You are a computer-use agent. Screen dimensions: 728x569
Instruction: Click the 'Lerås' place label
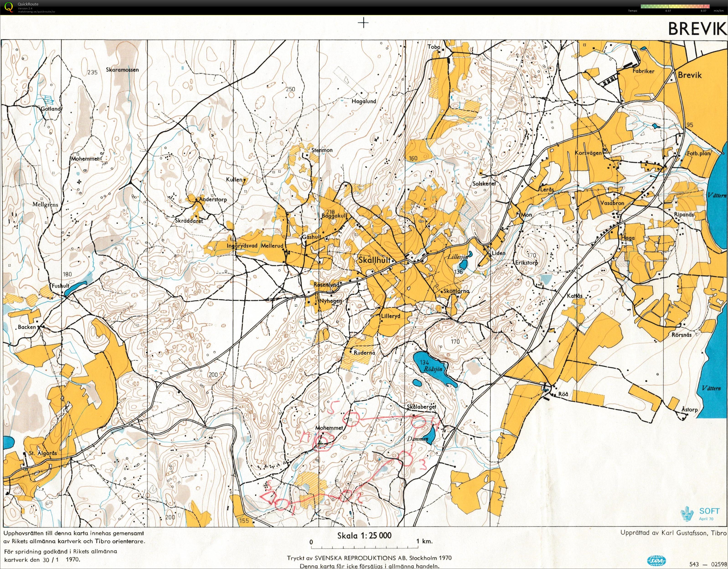tap(547, 189)
